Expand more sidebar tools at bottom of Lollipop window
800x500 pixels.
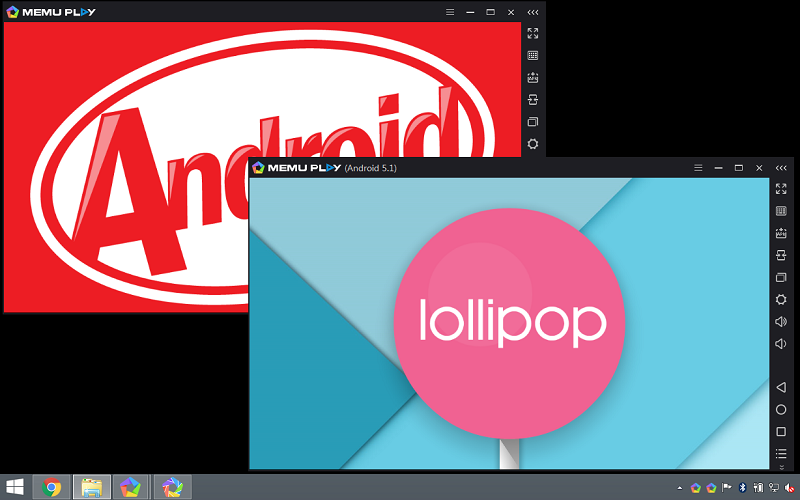coord(781,466)
